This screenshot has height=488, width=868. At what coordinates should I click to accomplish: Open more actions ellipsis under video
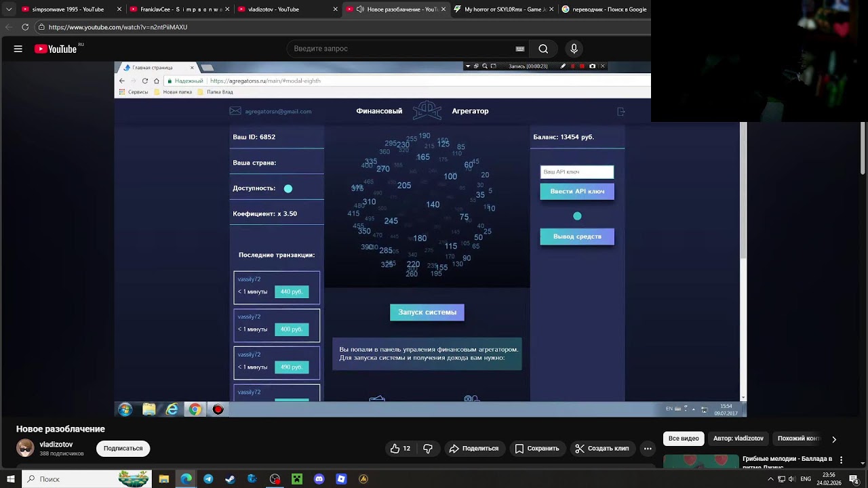pos(648,449)
